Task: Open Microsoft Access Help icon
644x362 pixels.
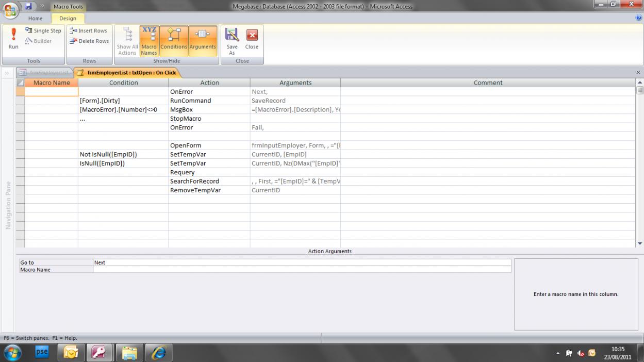Action: pos(639,18)
